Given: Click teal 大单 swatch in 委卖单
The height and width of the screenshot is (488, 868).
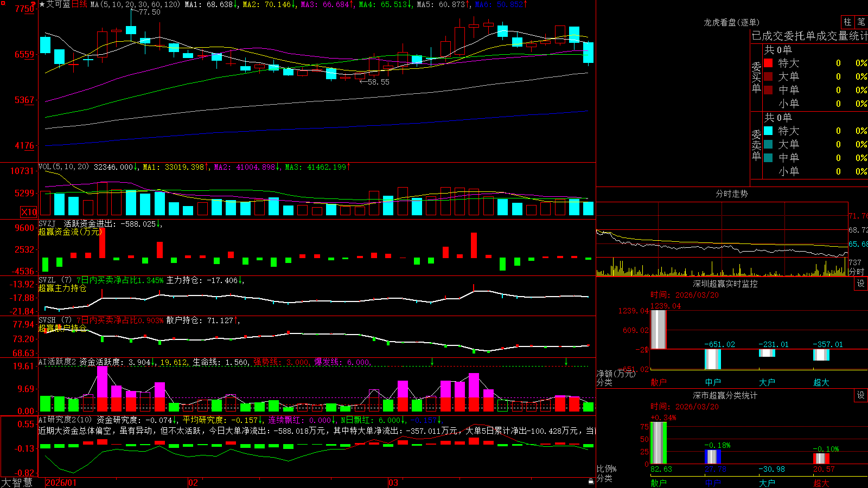Looking at the screenshot, I should pos(768,144).
